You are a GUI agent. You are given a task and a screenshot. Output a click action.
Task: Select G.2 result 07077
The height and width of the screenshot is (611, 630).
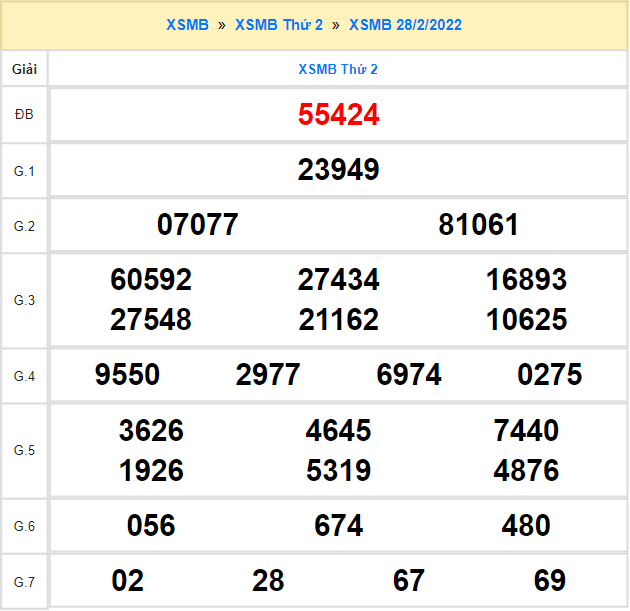[198, 225]
